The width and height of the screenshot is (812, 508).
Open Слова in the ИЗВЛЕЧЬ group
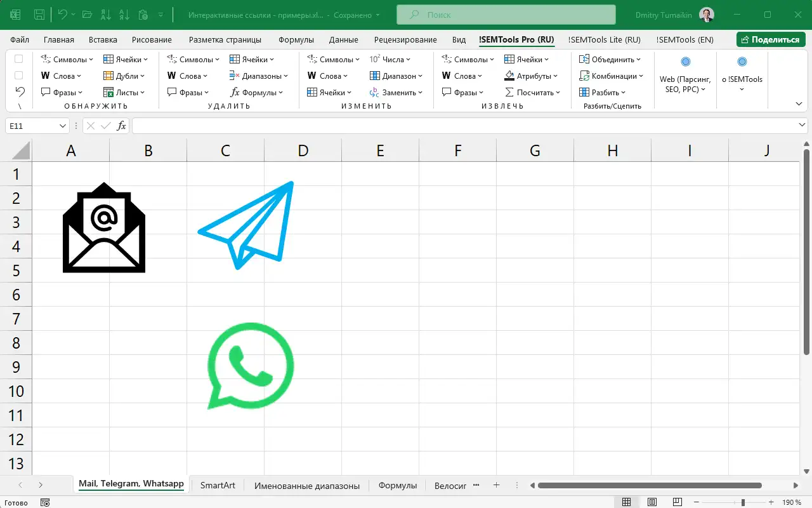pyautogui.click(x=462, y=76)
